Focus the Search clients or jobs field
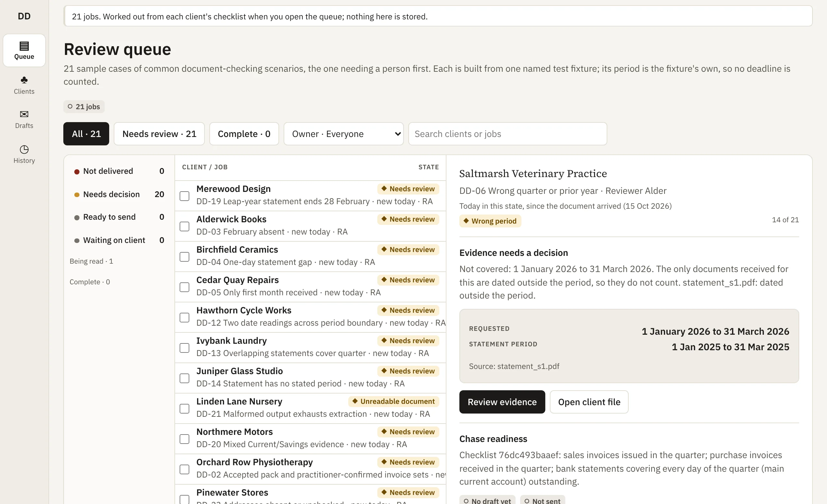The width and height of the screenshot is (827, 504). [508, 134]
